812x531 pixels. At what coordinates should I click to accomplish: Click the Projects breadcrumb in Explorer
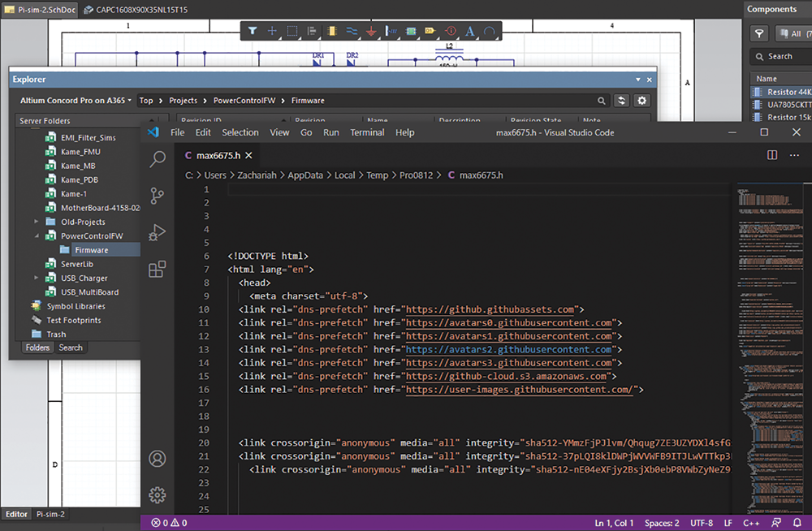click(183, 101)
